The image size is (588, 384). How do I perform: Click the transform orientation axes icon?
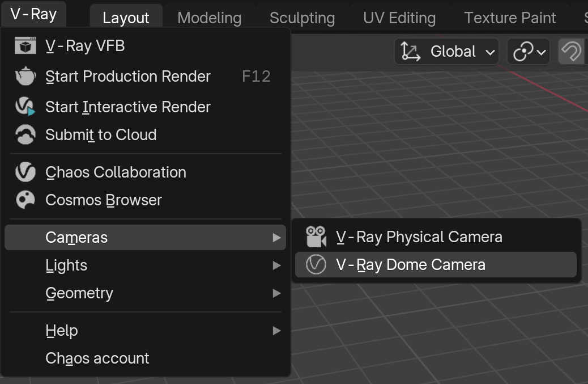[410, 52]
